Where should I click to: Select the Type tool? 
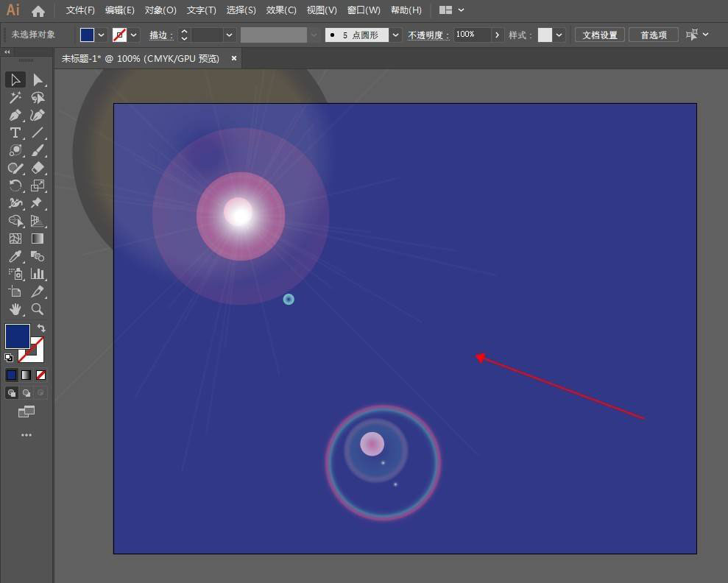pos(15,132)
